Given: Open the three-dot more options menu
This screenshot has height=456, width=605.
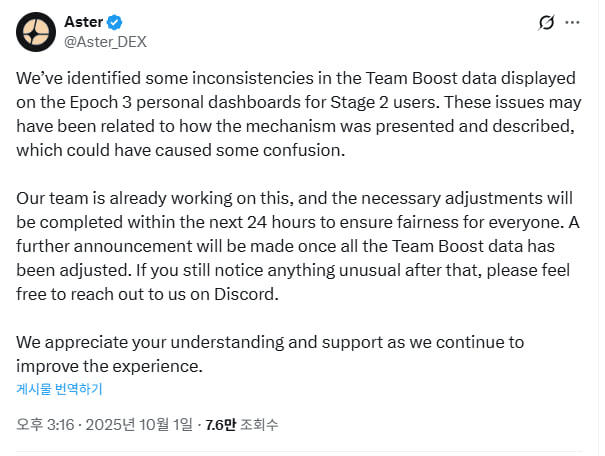Looking at the screenshot, I should tap(572, 22).
